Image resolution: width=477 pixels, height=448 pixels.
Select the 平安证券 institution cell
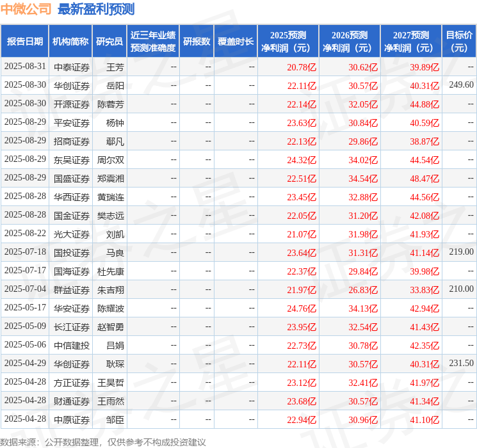pyautogui.click(x=72, y=123)
